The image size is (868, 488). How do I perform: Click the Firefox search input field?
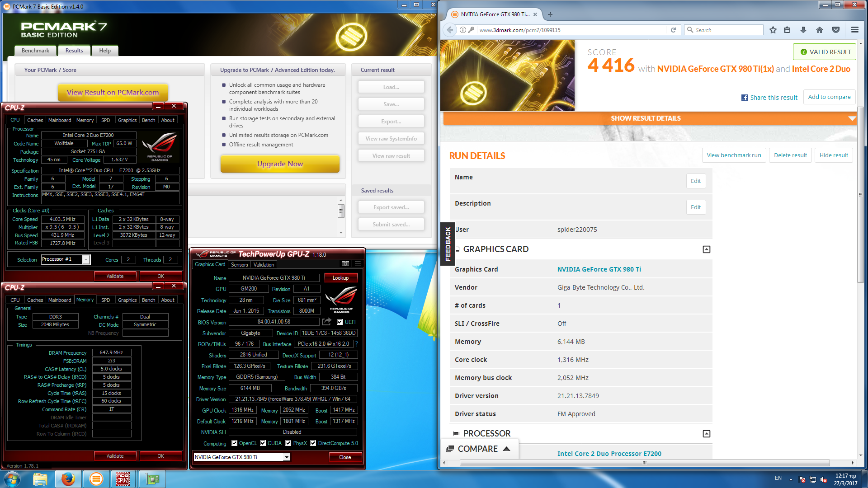(724, 30)
